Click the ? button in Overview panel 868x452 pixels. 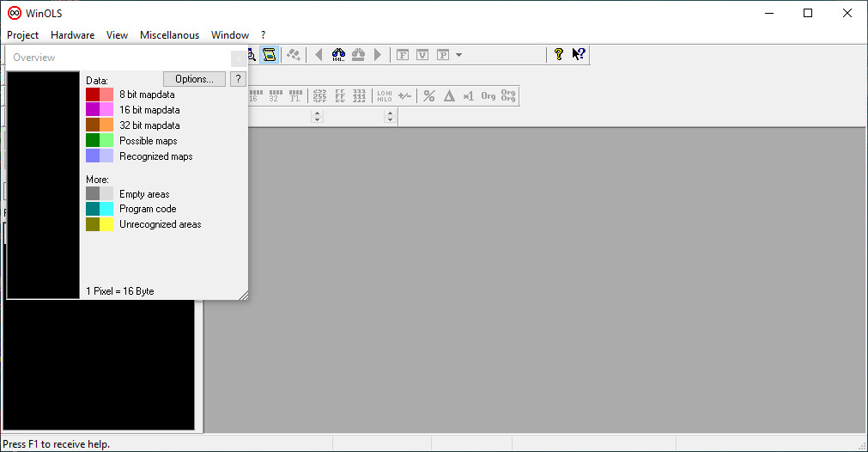tap(238, 79)
